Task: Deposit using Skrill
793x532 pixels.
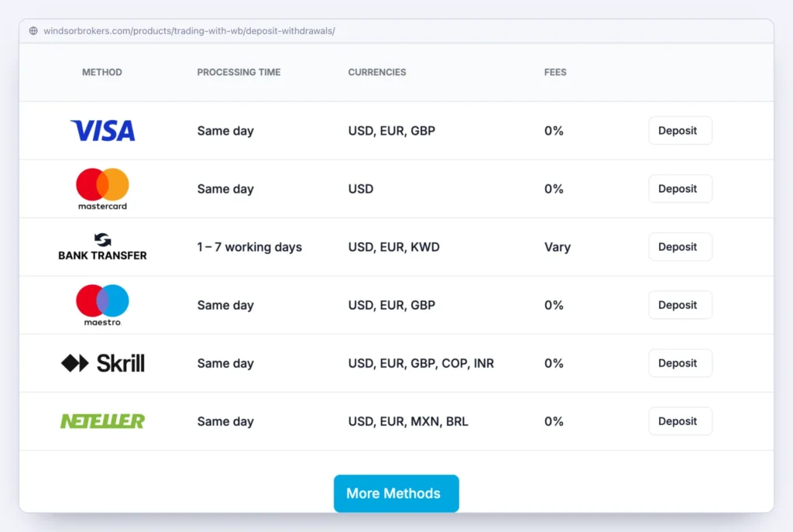Action: point(680,363)
